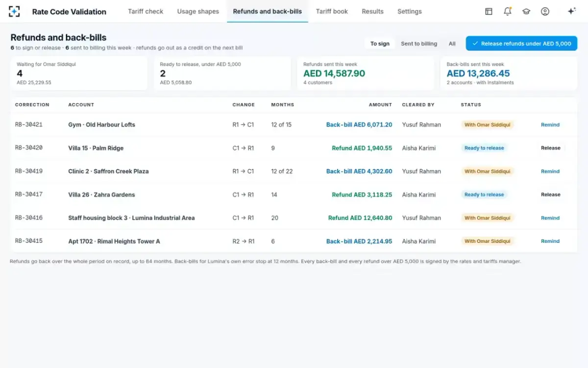Sort by the Correction column header
Viewport: 588px width, 368px height.
32,105
